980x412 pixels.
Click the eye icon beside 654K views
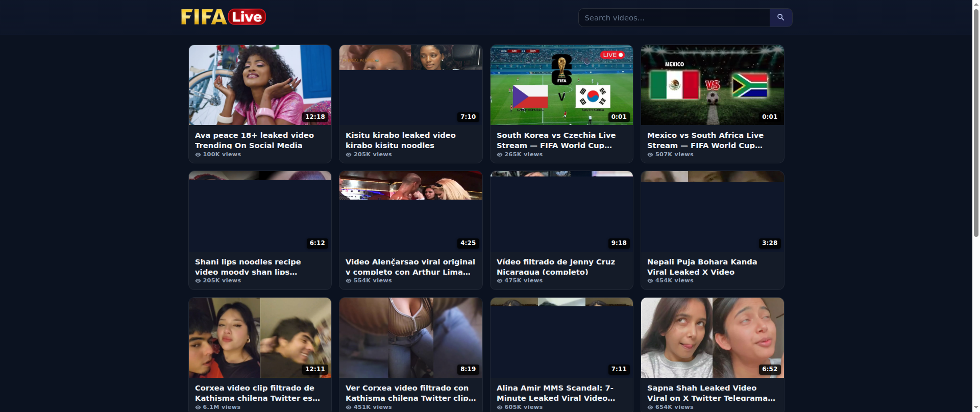[x=650, y=407]
